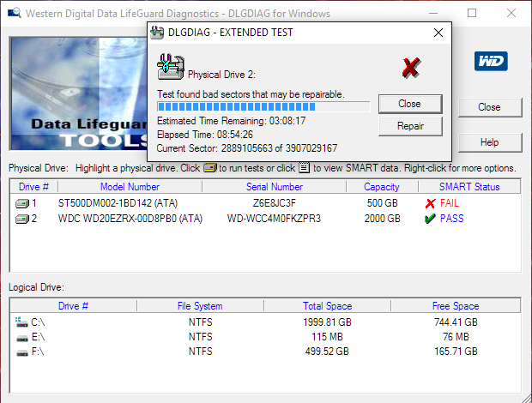Viewport: 532px width, 403px height.
Task: Click the green PASS checkmark for drive 2
Action: (430, 219)
